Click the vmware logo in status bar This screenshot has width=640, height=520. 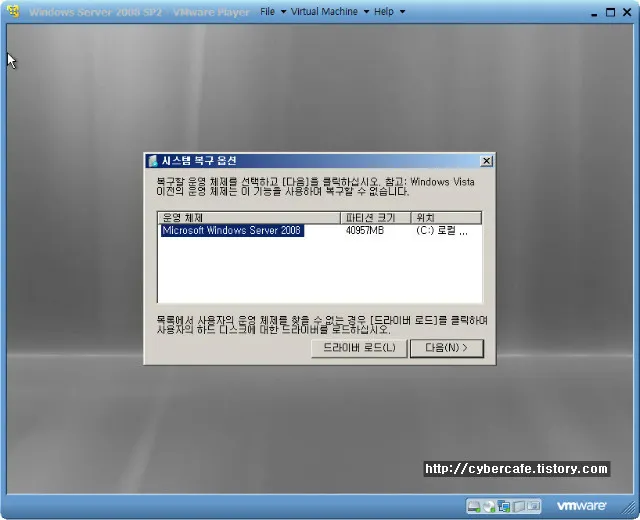[581, 506]
